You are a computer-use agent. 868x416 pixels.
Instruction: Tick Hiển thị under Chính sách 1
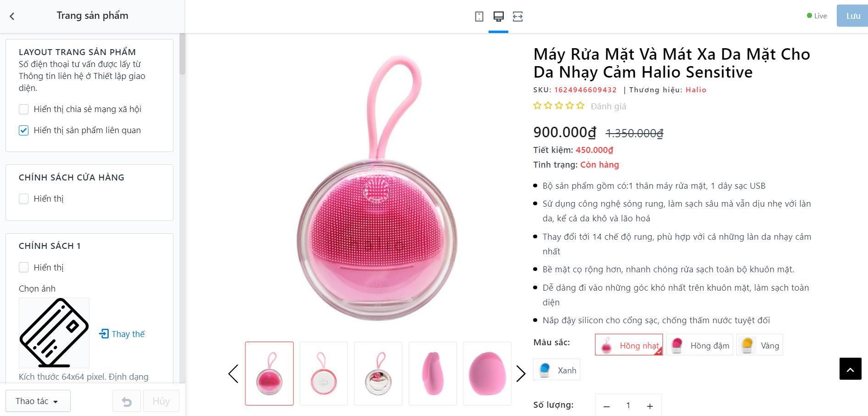(23, 267)
